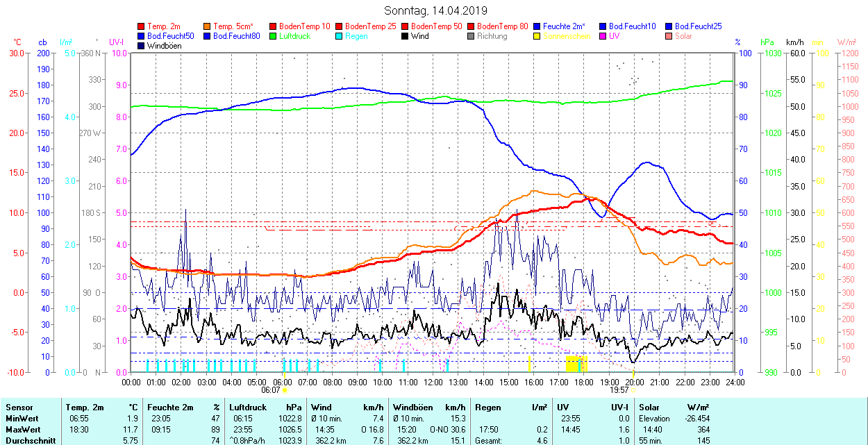Select the BodenTemp 50 legend label
Screen dimensions: 868x445
[437, 26]
